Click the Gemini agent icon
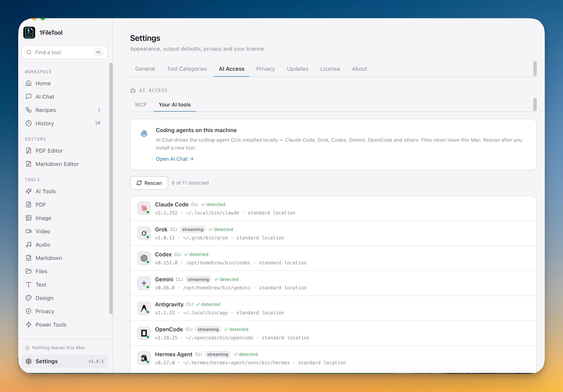The width and height of the screenshot is (563, 392). pos(144,283)
